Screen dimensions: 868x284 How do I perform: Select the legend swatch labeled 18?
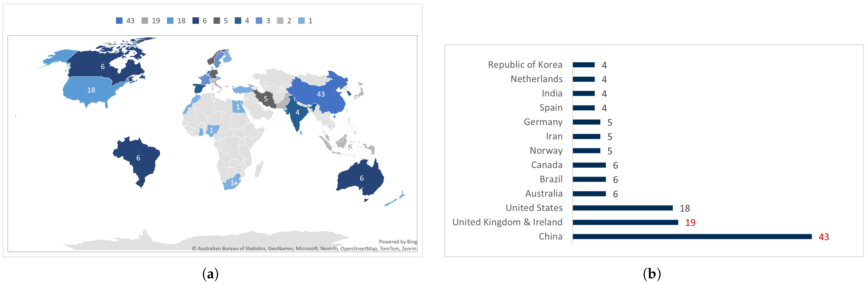(x=170, y=21)
